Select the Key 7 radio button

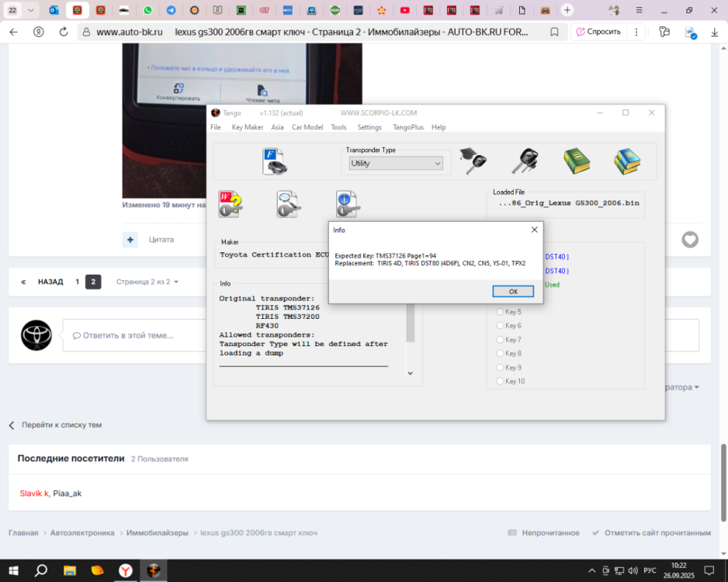(x=500, y=340)
